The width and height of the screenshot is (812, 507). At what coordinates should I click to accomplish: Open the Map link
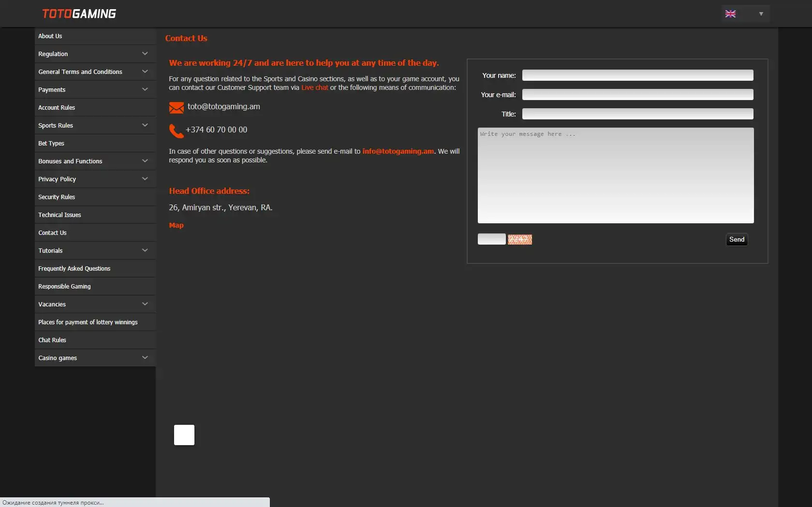[176, 225]
